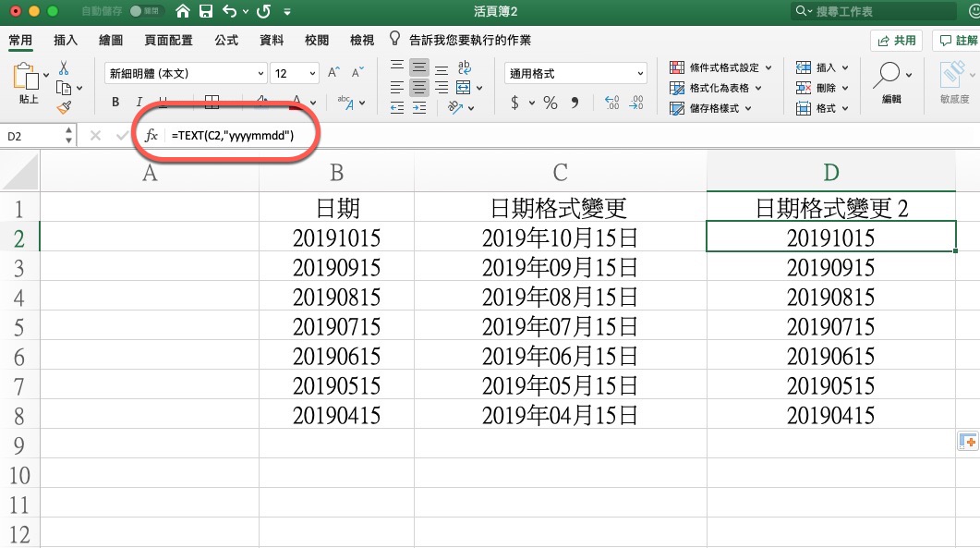The image size is (980, 548).
Task: Click the insert function fx icon
Action: [151, 136]
